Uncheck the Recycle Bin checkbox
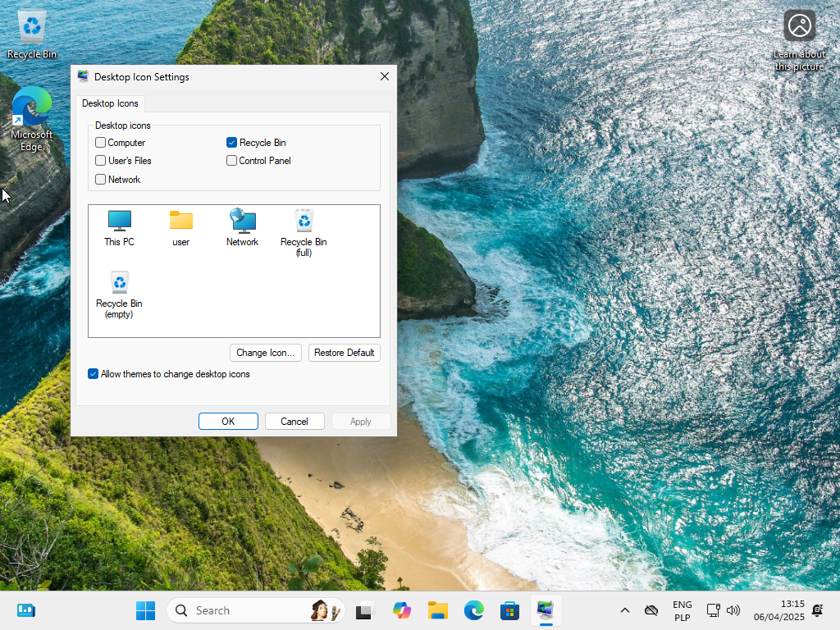The image size is (840, 630). (x=232, y=143)
